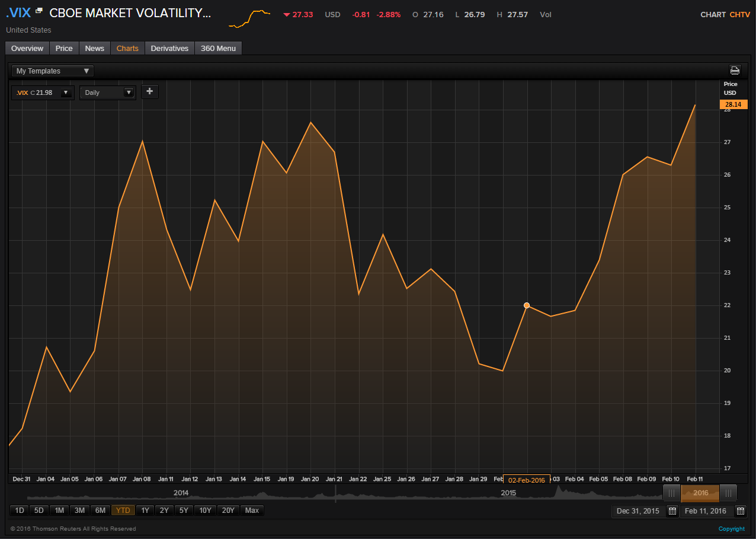Image resolution: width=756 pixels, height=539 pixels.
Task: Click the CHTV code in the header
Action: pyautogui.click(x=739, y=15)
